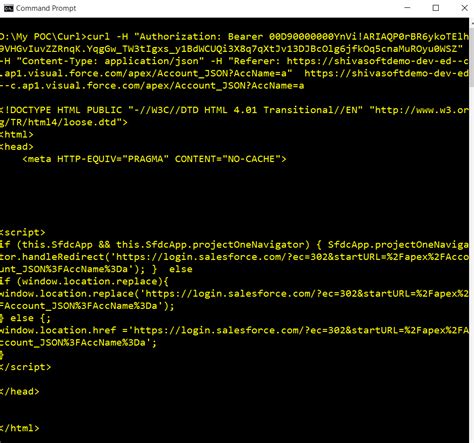Click the Command Prompt title text
The image size is (474, 443).
[x=46, y=8]
